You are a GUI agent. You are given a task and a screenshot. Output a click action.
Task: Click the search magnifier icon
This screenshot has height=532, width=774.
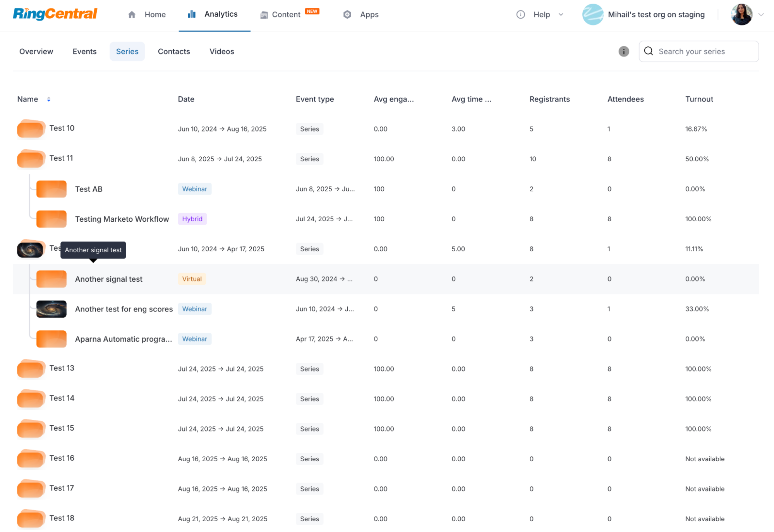(648, 51)
